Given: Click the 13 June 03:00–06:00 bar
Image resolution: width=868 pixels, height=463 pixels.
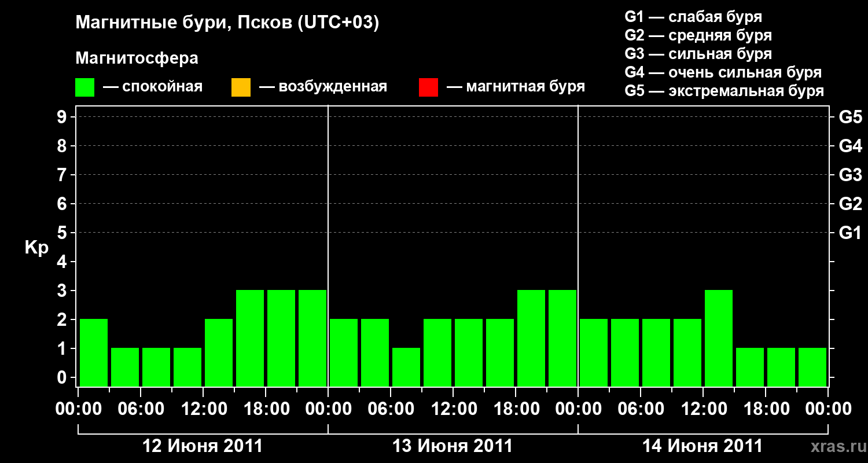Looking at the screenshot, I should (x=375, y=352).
